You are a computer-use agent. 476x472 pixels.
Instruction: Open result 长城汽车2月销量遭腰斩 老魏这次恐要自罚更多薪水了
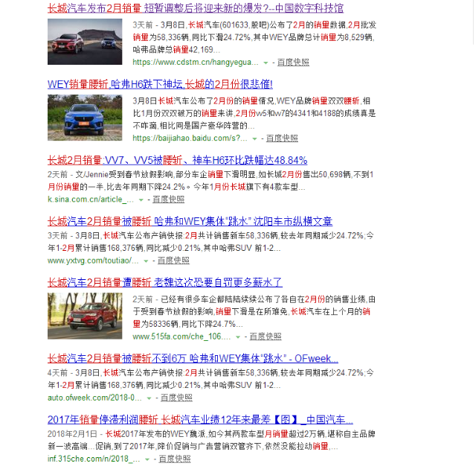[165, 282]
